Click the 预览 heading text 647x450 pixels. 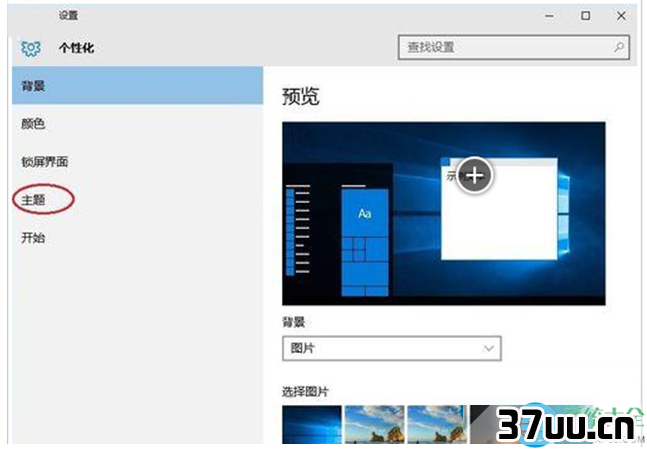pyautogui.click(x=300, y=97)
